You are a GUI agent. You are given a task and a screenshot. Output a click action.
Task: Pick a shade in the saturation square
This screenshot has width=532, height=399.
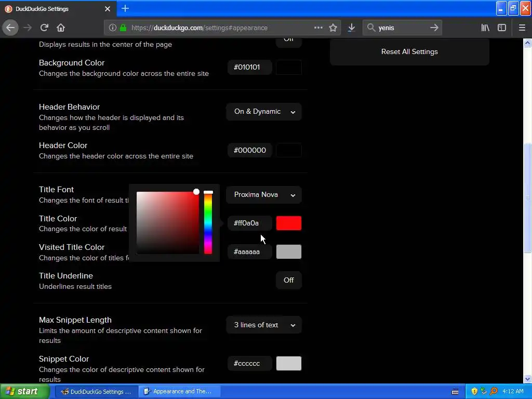pyautogui.click(x=168, y=223)
